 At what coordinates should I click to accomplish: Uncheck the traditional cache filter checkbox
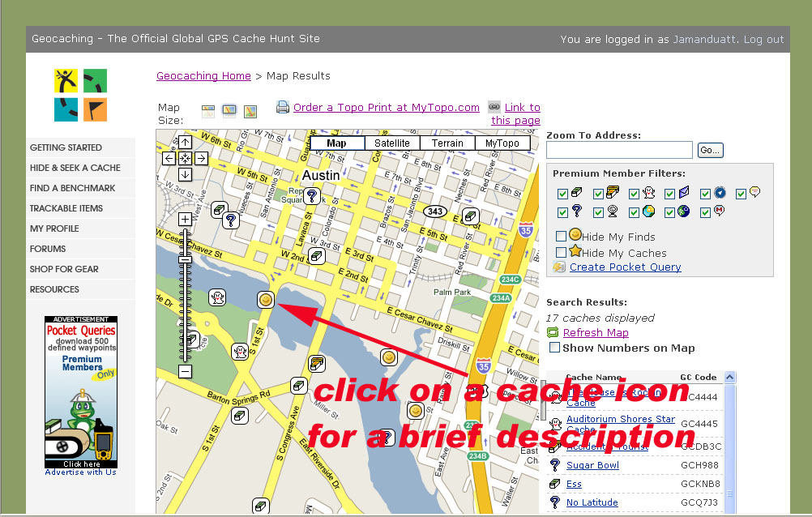(x=562, y=194)
